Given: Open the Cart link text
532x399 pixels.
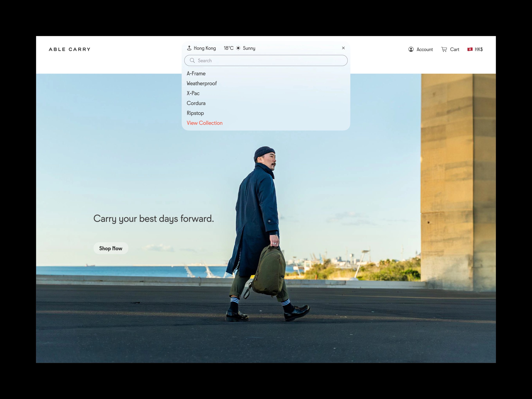Looking at the screenshot, I should (x=454, y=49).
